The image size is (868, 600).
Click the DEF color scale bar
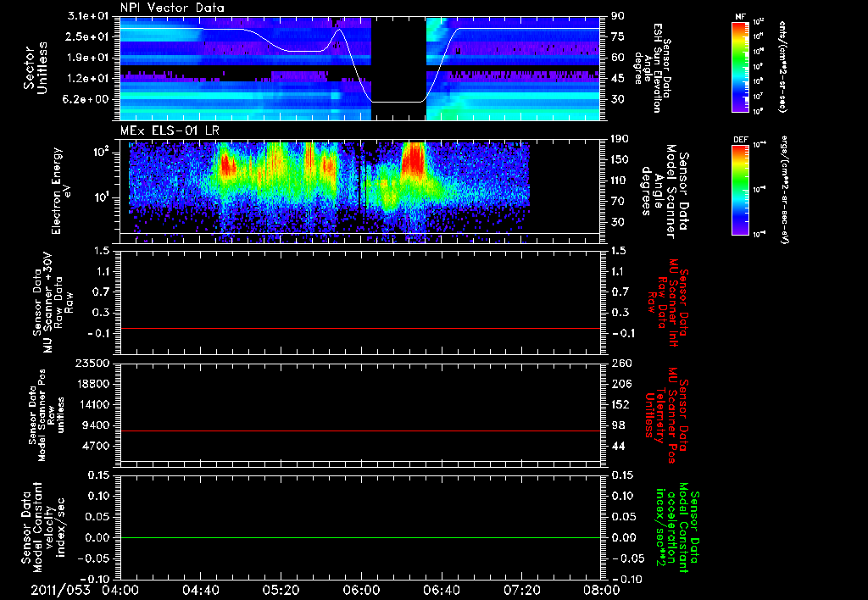[x=740, y=190]
